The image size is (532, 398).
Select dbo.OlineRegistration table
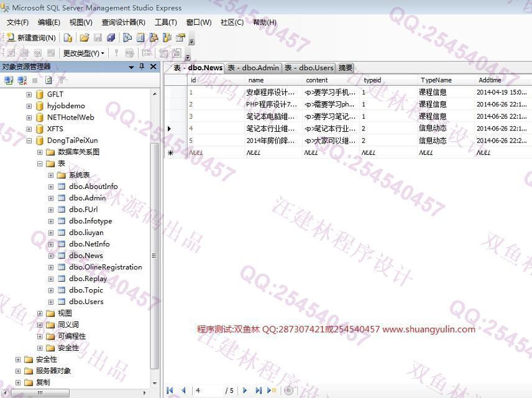(x=106, y=267)
